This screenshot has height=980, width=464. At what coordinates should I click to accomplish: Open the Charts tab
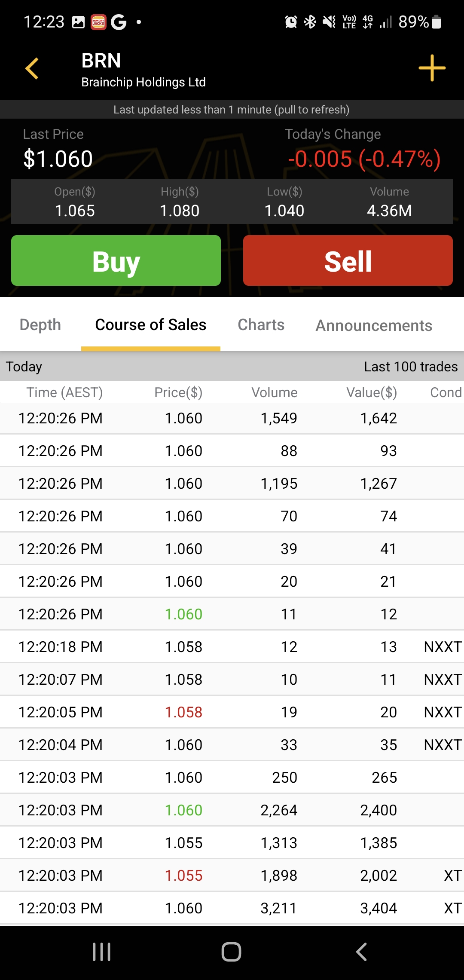pyautogui.click(x=261, y=325)
